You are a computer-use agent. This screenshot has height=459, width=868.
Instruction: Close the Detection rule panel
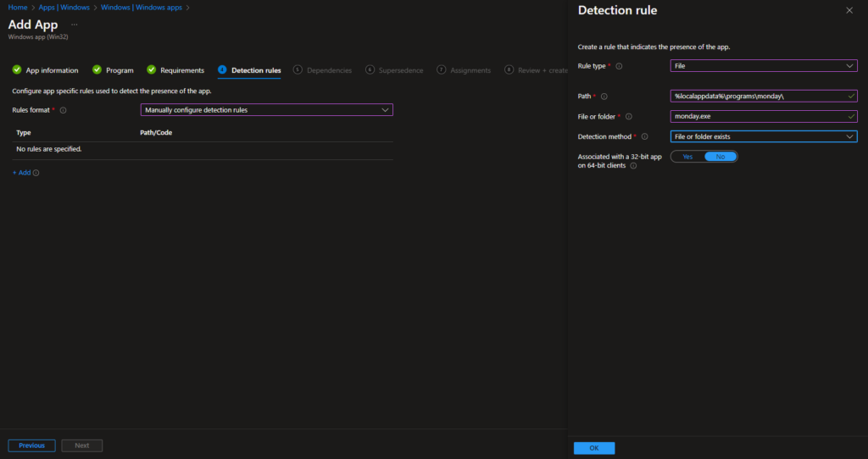[x=849, y=10]
